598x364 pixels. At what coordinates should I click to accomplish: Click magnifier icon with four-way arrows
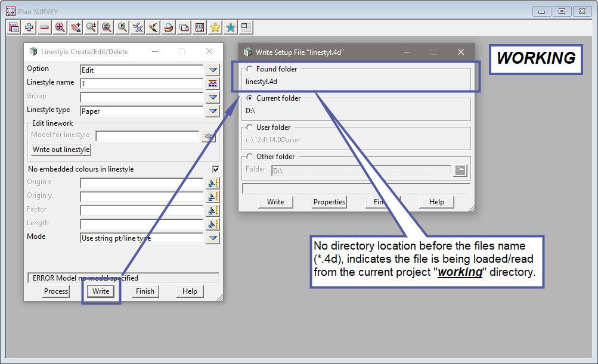click(x=60, y=27)
